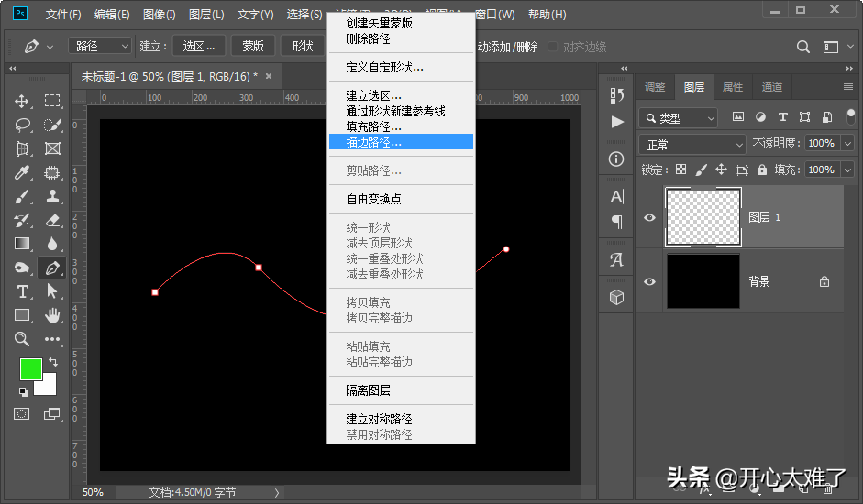Click the green foreground color swatch
The image size is (863, 504).
click(30, 368)
